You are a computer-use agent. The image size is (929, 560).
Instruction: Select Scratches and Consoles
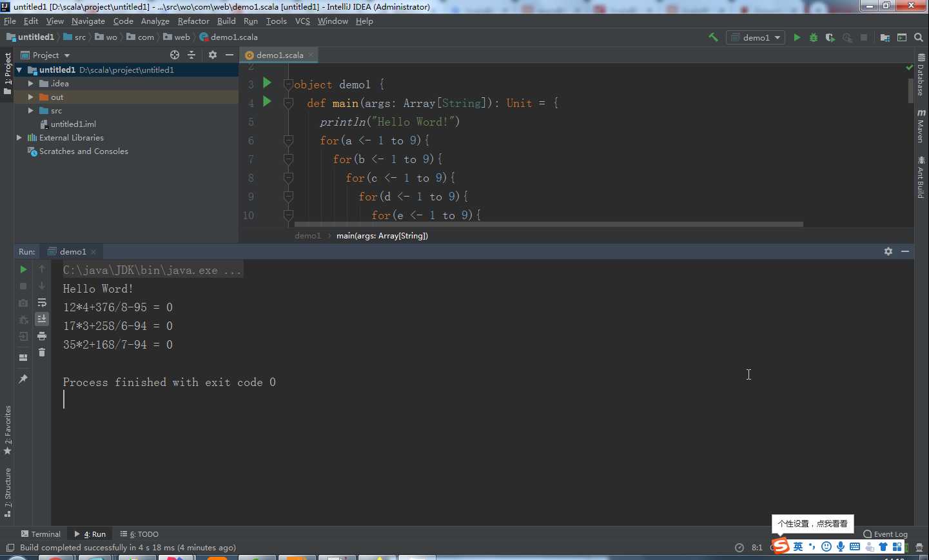click(77, 151)
